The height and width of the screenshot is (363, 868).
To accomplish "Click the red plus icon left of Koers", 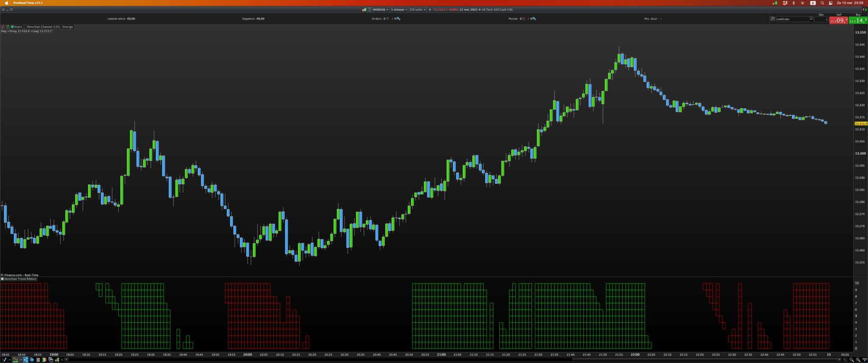I will [x=3, y=27].
